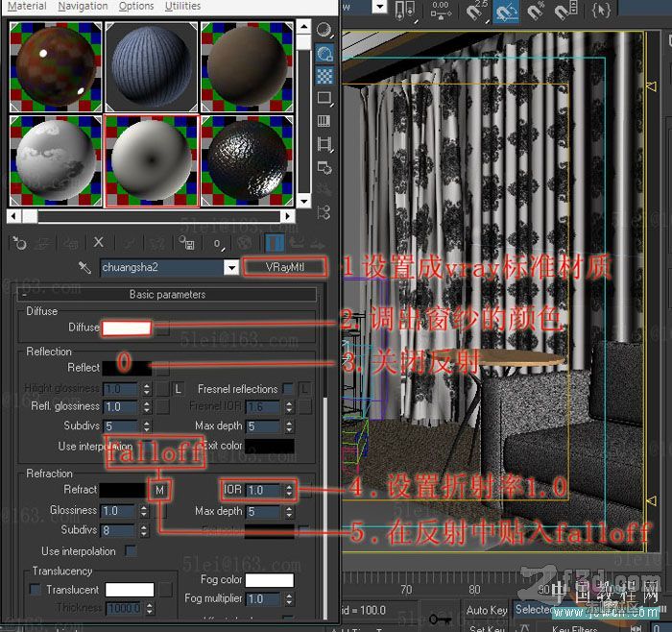This screenshot has height=632, width=672.
Task: Toggle checkered Background pattern icon
Action: coord(324,76)
